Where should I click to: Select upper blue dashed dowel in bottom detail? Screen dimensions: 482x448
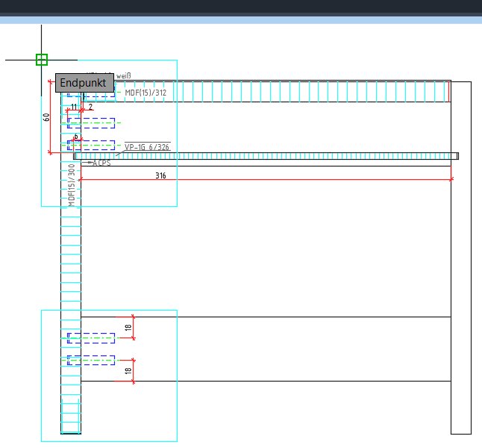click(91, 338)
